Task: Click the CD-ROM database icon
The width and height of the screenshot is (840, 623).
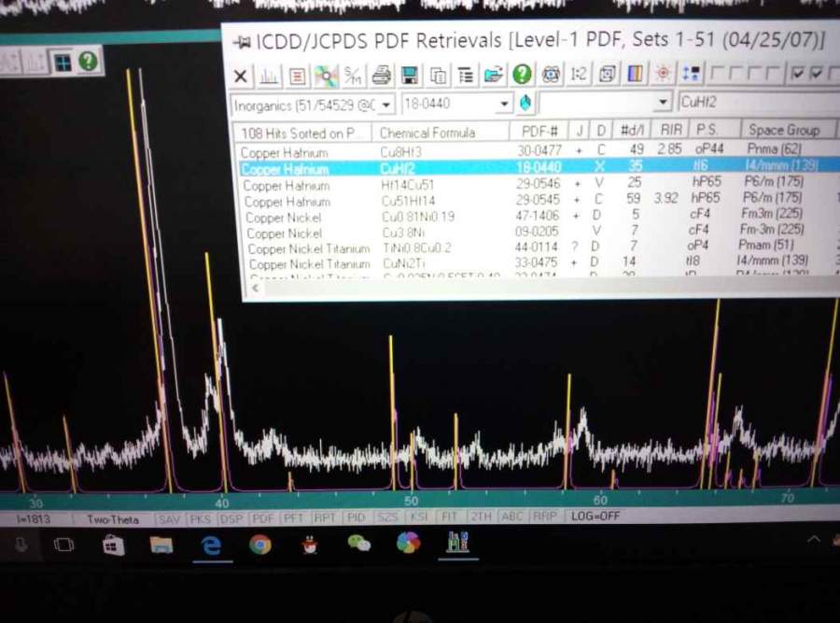Action: point(327,77)
